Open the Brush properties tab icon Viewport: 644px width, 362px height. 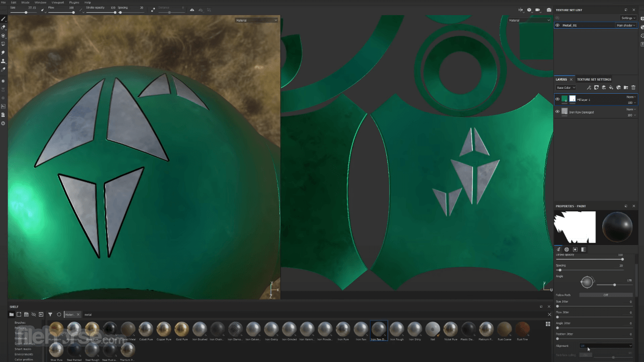[x=558, y=250]
